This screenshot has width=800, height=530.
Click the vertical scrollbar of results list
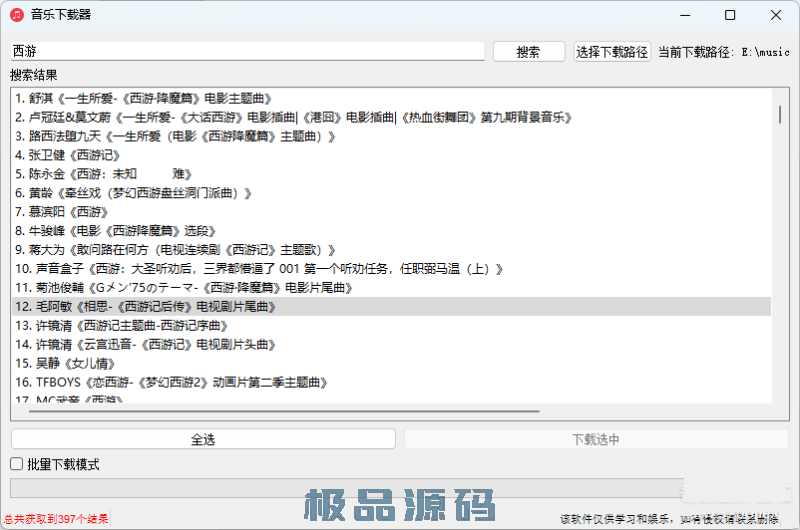pos(779,115)
